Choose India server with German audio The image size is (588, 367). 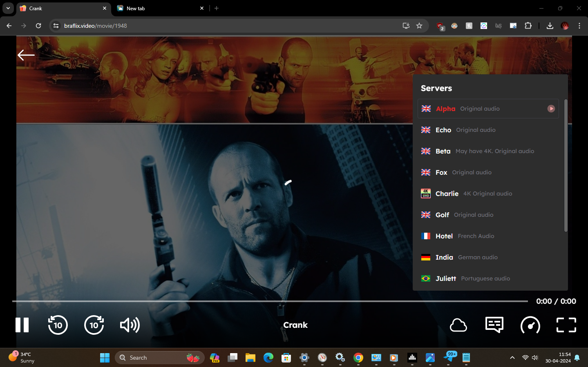(488, 257)
